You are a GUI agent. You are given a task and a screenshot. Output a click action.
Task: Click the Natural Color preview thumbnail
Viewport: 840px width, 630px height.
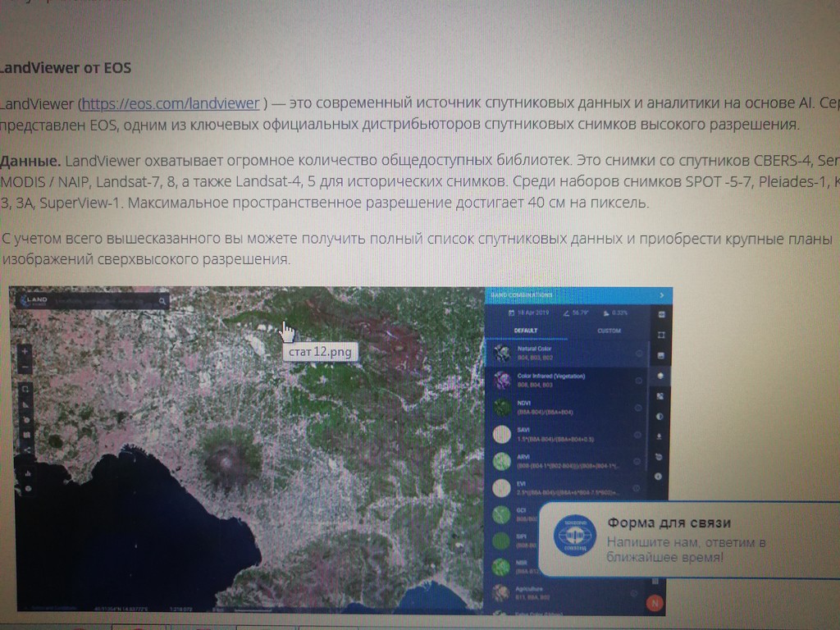tap(502, 353)
